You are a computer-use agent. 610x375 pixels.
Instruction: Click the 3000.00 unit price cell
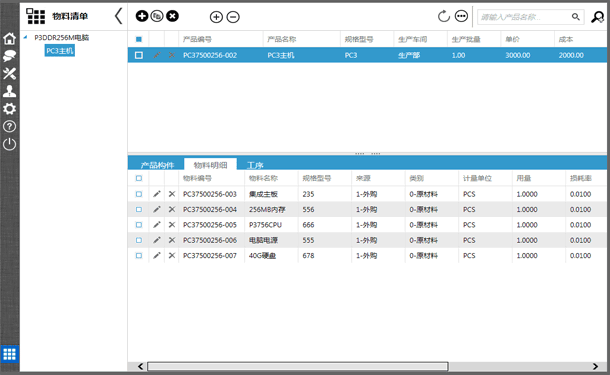(x=518, y=55)
